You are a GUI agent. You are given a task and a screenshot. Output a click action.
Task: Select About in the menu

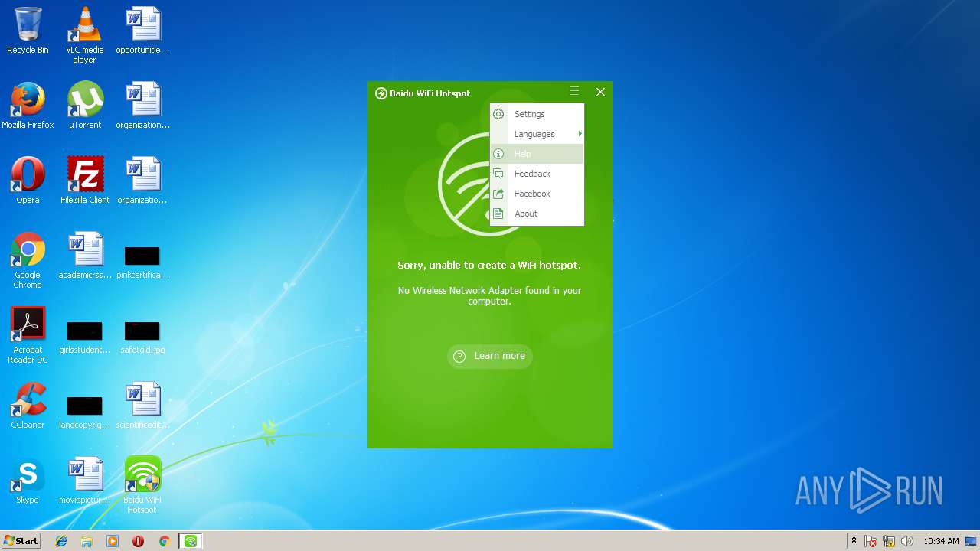pos(537,214)
